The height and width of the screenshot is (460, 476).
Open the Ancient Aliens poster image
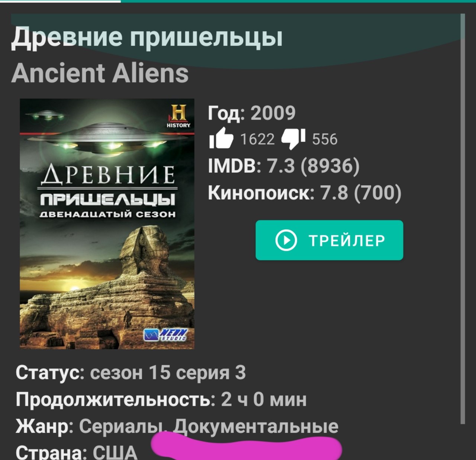[107, 224]
